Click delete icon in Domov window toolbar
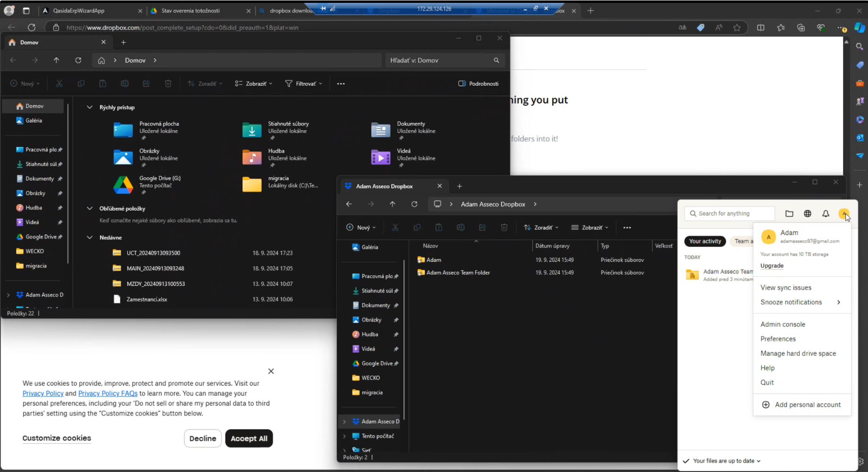Viewport: 868px width, 472px height. pyautogui.click(x=168, y=84)
